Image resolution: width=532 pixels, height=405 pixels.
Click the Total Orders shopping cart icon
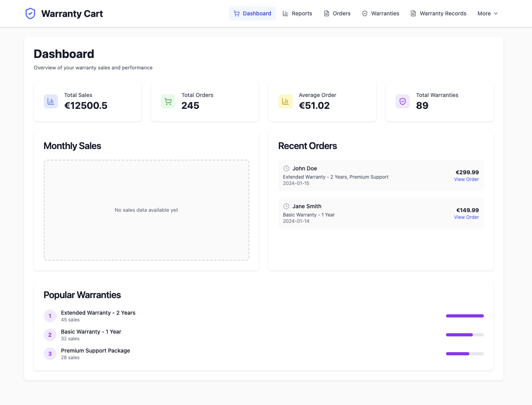(168, 101)
